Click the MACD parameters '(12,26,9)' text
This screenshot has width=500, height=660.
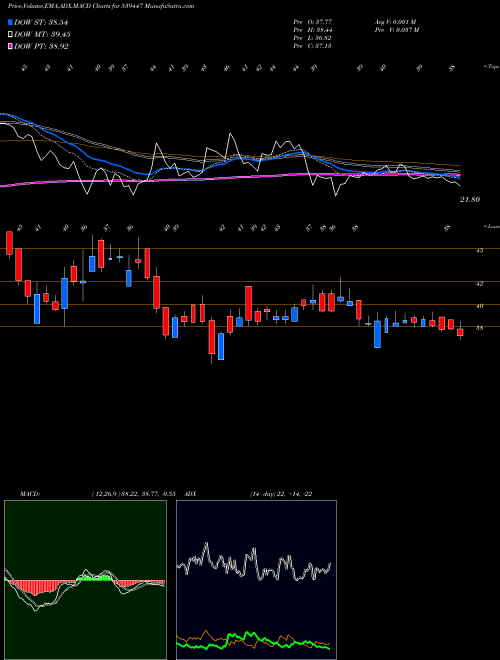click(105, 494)
